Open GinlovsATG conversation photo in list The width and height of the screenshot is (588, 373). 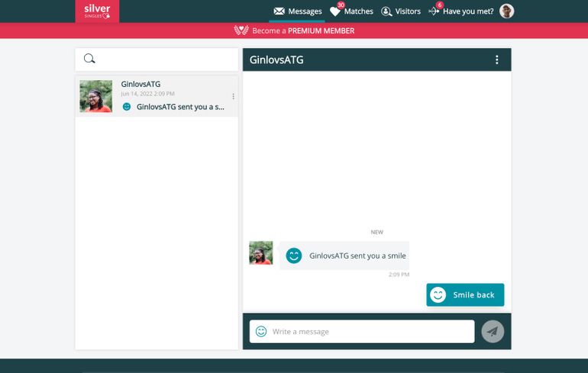pos(96,96)
